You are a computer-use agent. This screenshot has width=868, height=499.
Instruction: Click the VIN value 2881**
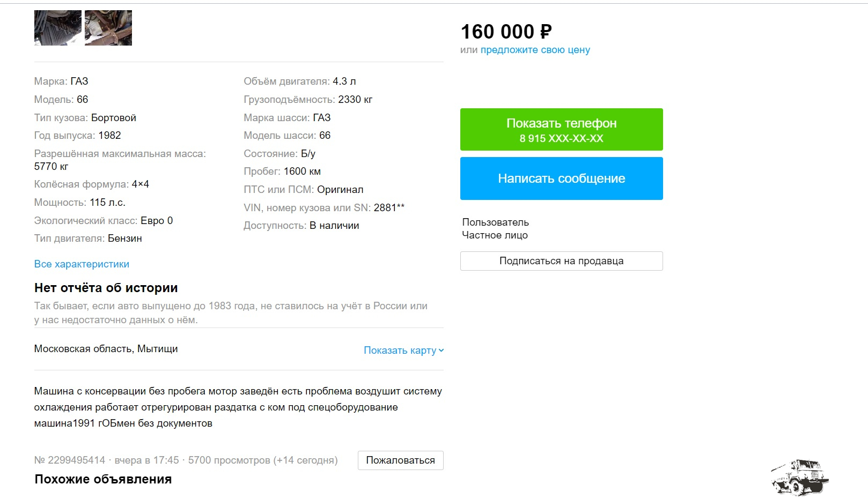tap(389, 208)
